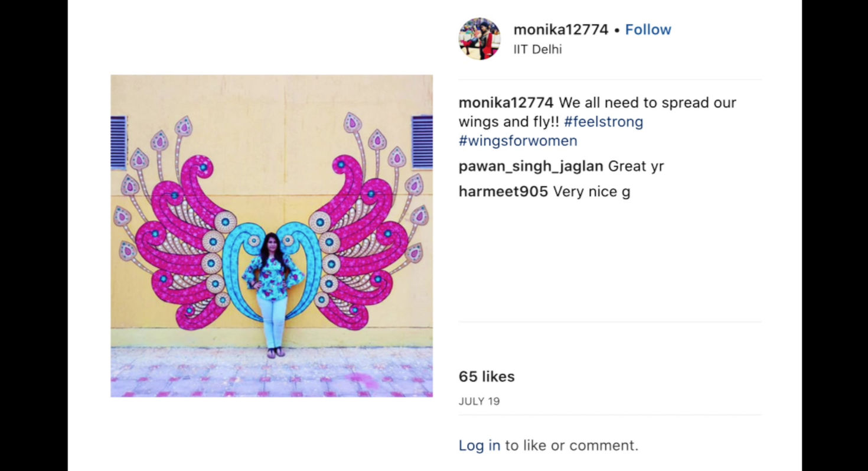Open the JULY 19 post date link
The width and height of the screenshot is (868, 471).
click(479, 401)
